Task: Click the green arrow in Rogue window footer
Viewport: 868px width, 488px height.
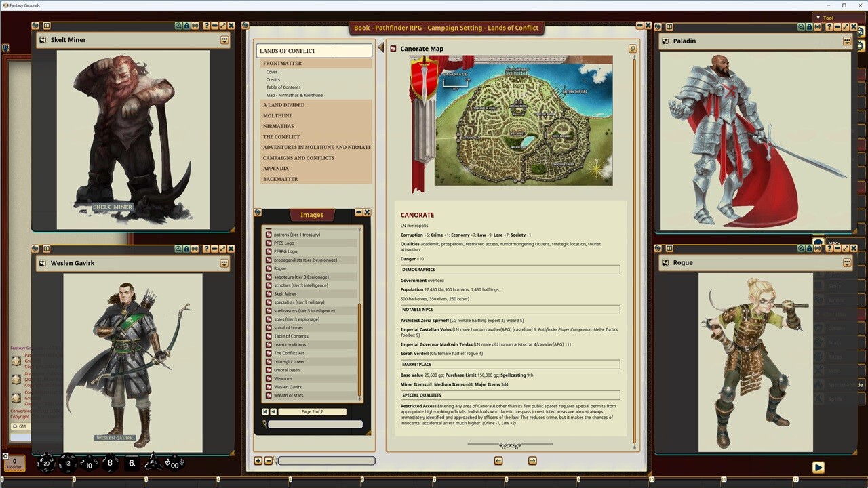Action: pos(817,467)
